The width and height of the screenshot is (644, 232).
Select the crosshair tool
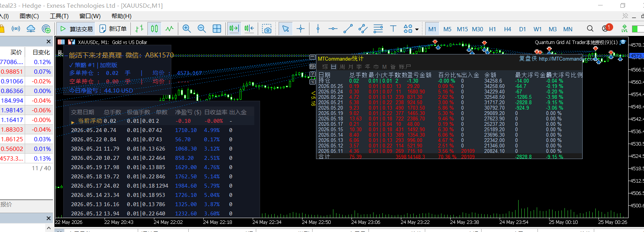pos(301,29)
